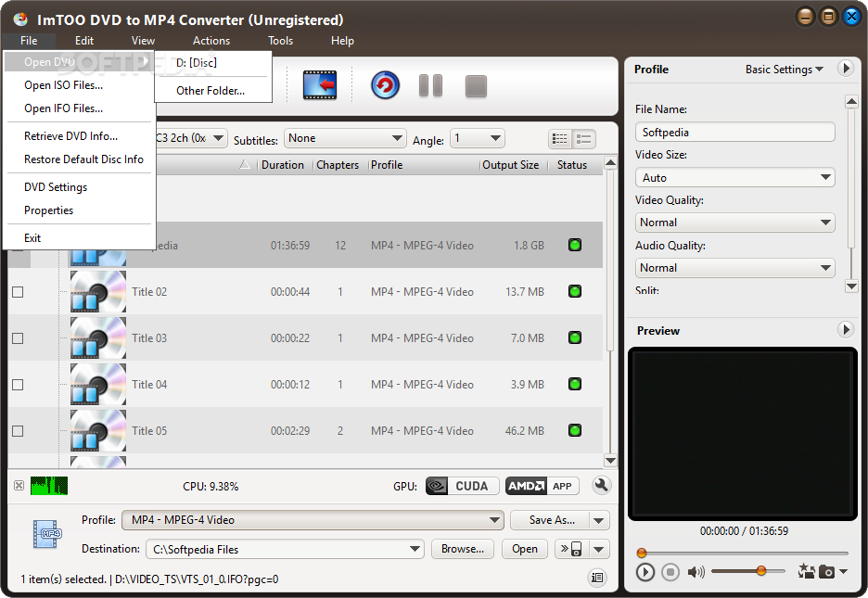868x598 pixels.
Task: Check the Title 05 checkbox
Action: (18, 431)
